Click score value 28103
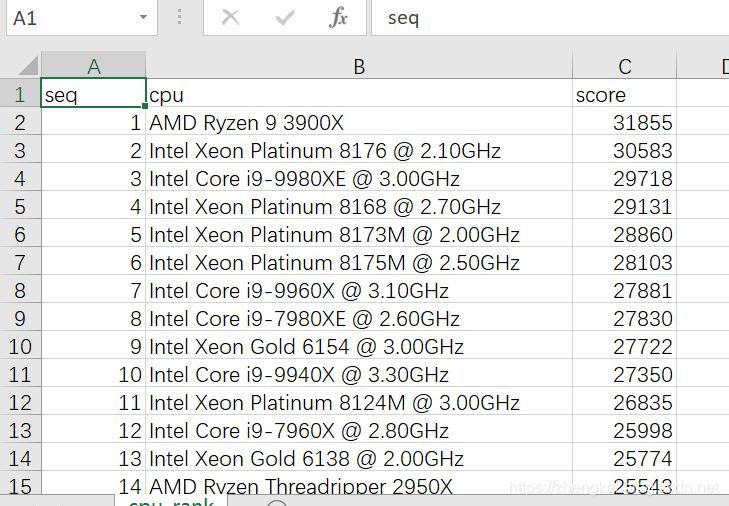The image size is (729, 506). click(624, 261)
